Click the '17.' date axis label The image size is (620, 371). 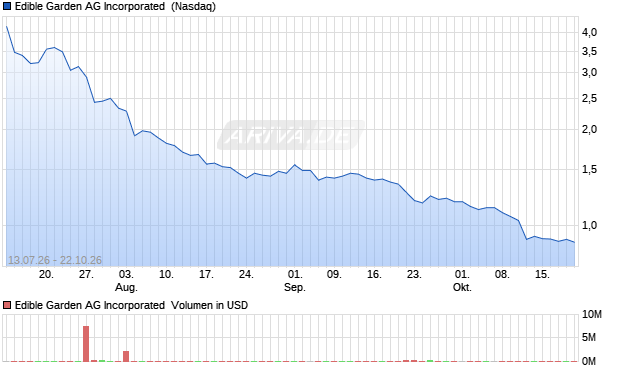click(x=206, y=274)
